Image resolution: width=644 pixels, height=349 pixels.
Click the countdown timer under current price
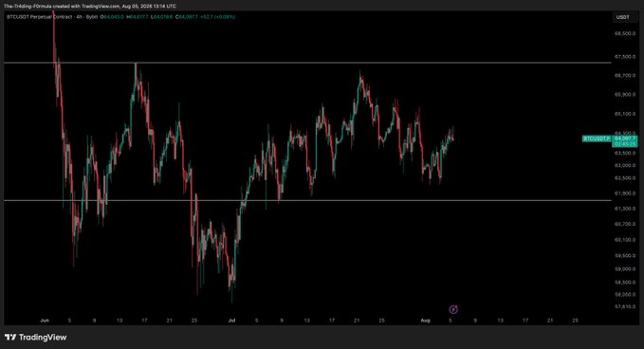click(x=625, y=144)
